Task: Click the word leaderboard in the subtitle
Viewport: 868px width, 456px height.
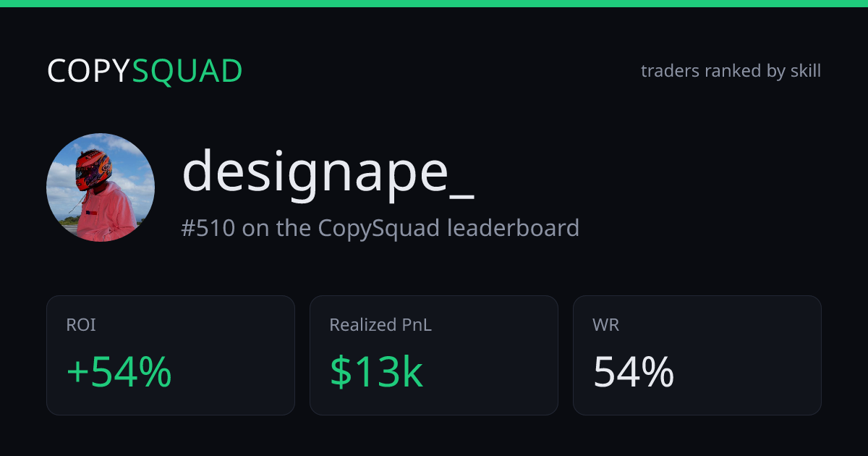Action: click(x=513, y=228)
